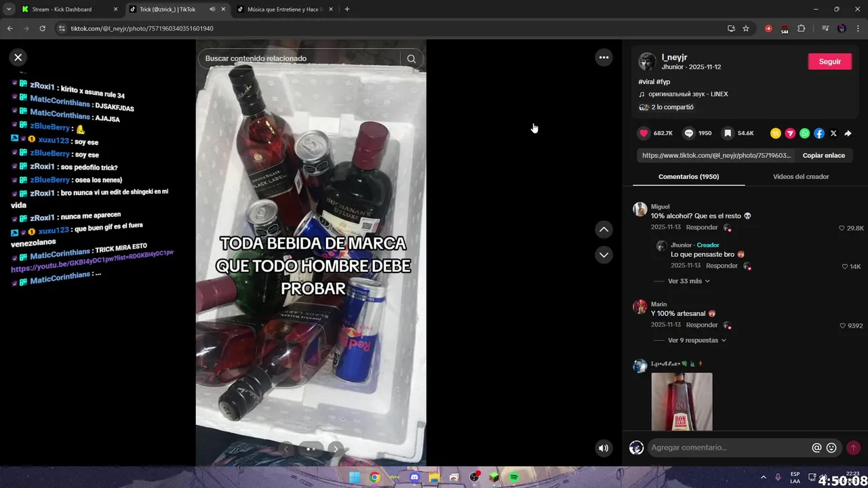Focus the Agregar comentario input field

tap(729, 447)
